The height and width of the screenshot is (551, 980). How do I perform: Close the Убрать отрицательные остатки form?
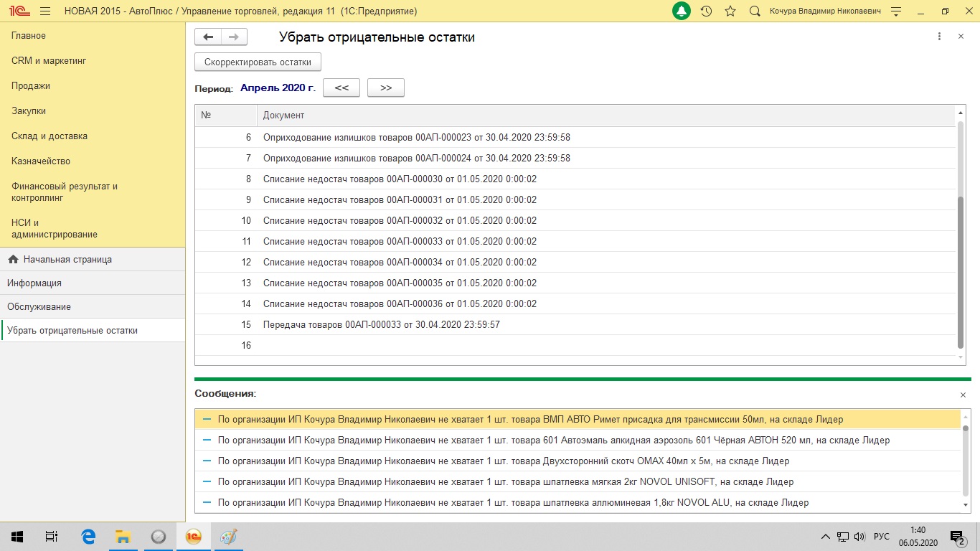961,37
